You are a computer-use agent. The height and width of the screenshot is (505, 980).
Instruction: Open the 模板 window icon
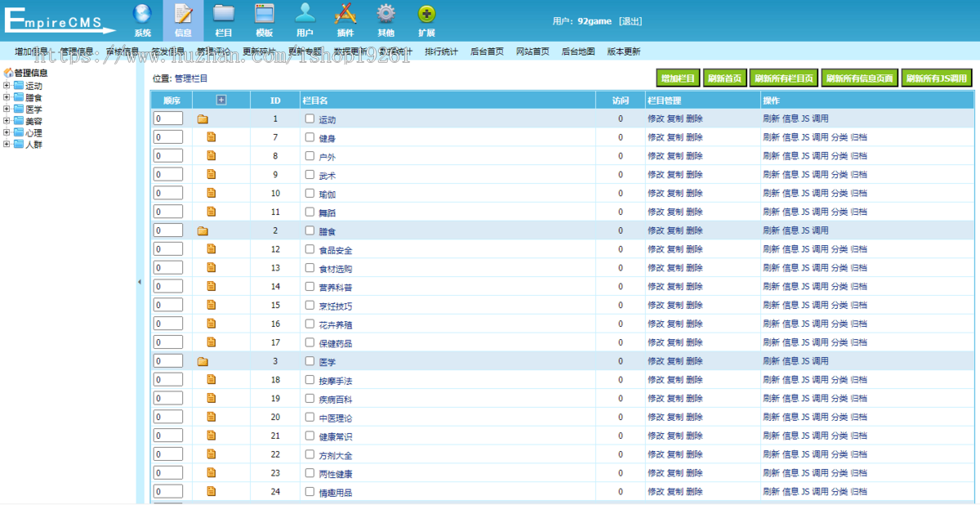pyautogui.click(x=265, y=14)
